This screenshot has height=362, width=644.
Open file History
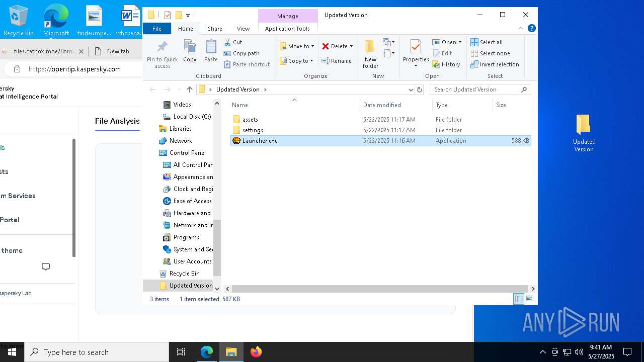[446, 64]
